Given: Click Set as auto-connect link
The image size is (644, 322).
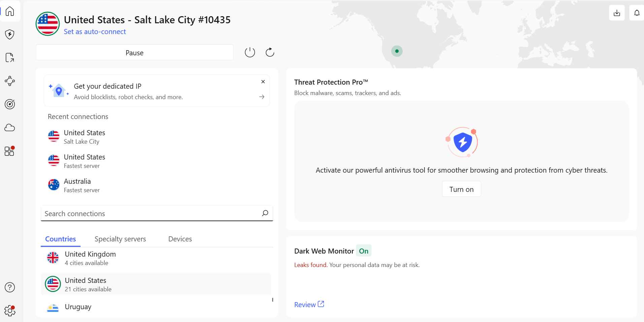Looking at the screenshot, I should click(x=95, y=32).
